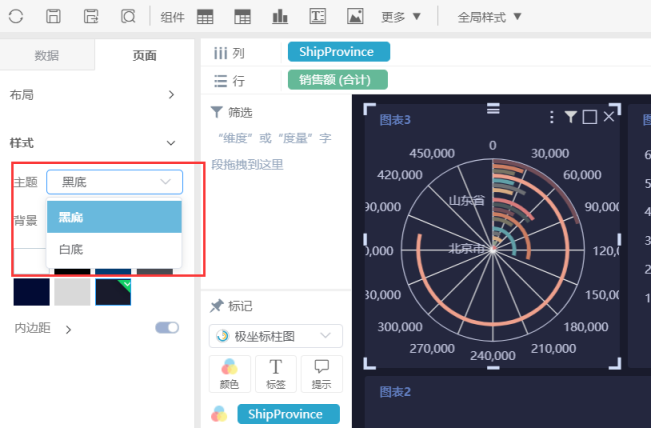
Task: Insert a bar chart component
Action: coord(280,17)
